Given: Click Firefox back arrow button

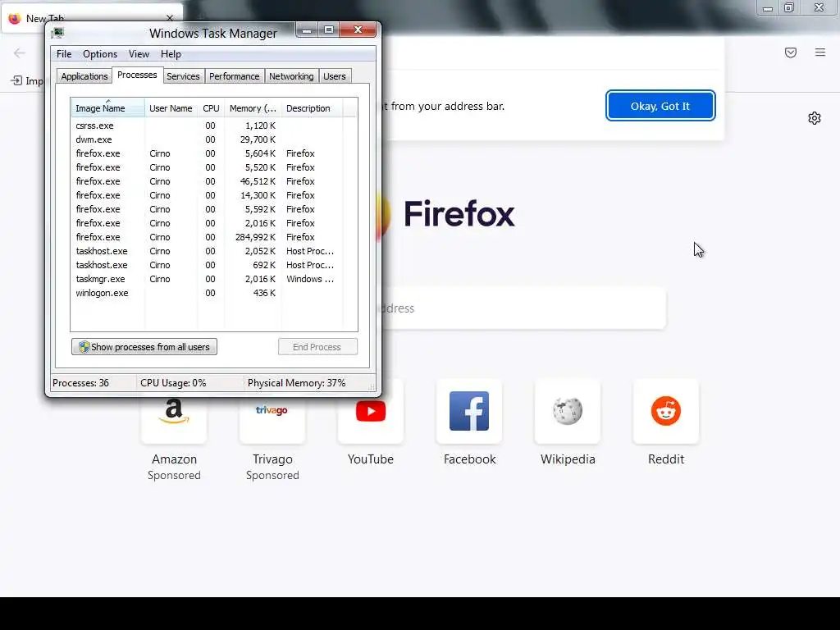Looking at the screenshot, I should click(20, 52).
